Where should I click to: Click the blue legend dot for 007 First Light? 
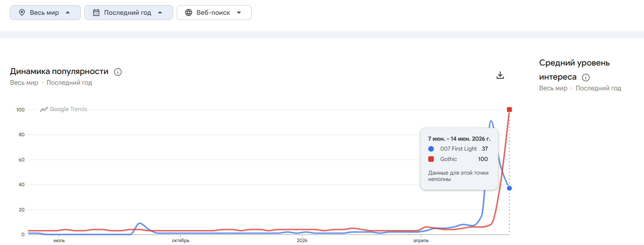[431, 149]
